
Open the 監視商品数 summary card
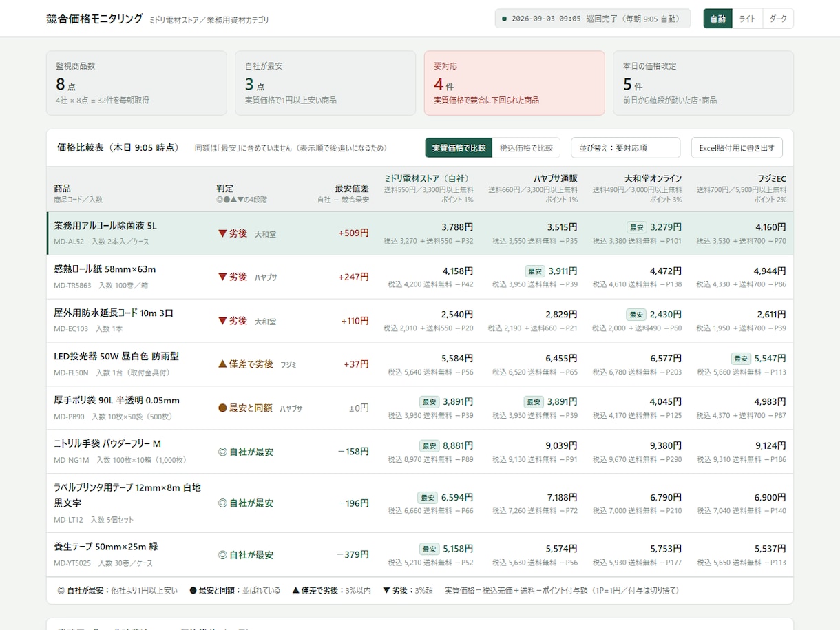(136, 83)
